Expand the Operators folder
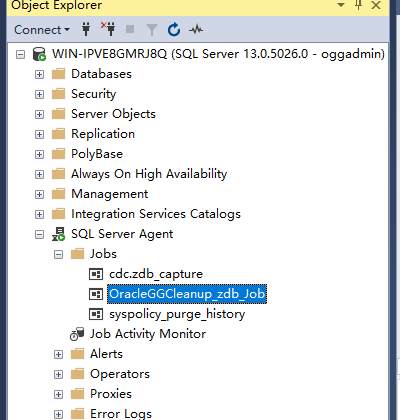 click(x=58, y=374)
